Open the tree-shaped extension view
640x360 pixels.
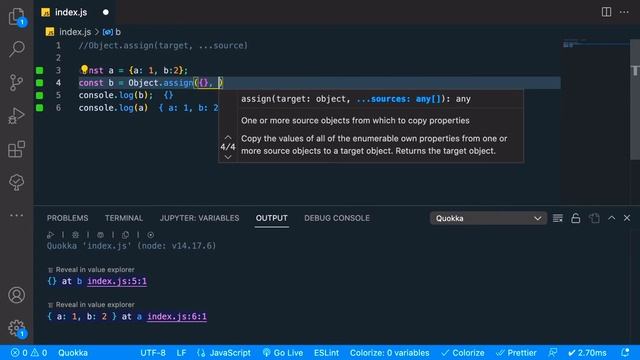coord(16,182)
